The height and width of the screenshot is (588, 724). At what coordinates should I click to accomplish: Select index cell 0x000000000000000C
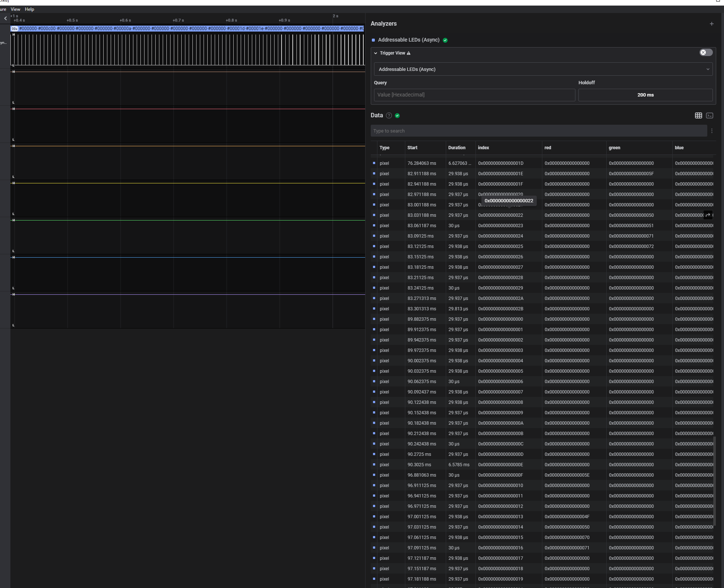click(x=500, y=444)
